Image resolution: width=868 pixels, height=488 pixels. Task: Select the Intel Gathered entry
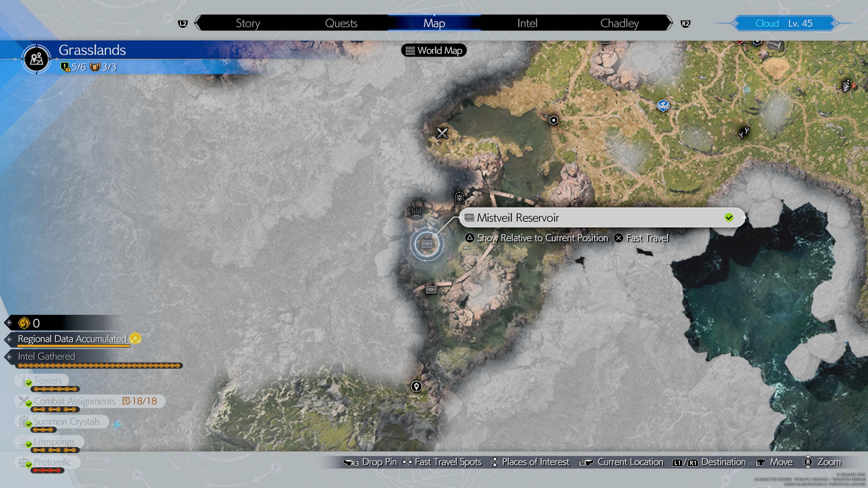pyautogui.click(x=47, y=356)
